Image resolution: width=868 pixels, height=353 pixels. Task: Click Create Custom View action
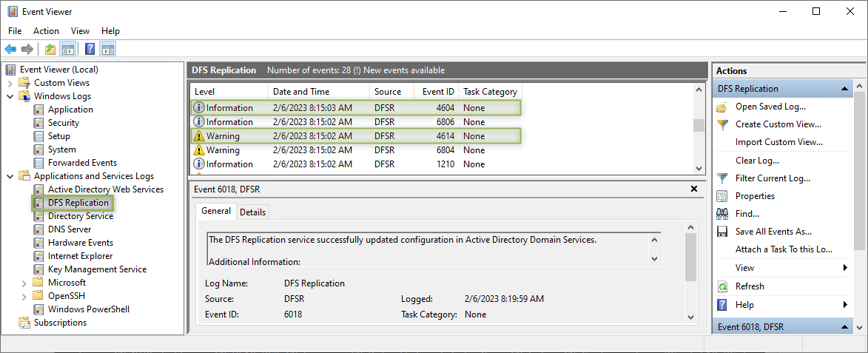click(x=778, y=124)
